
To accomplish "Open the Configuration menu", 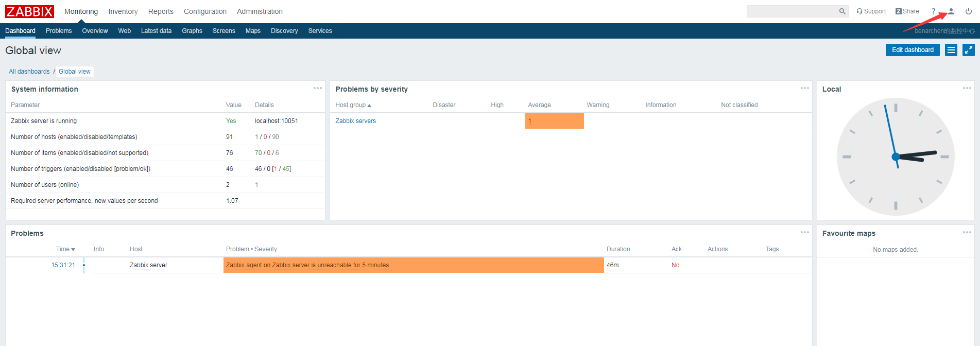I will click(205, 11).
